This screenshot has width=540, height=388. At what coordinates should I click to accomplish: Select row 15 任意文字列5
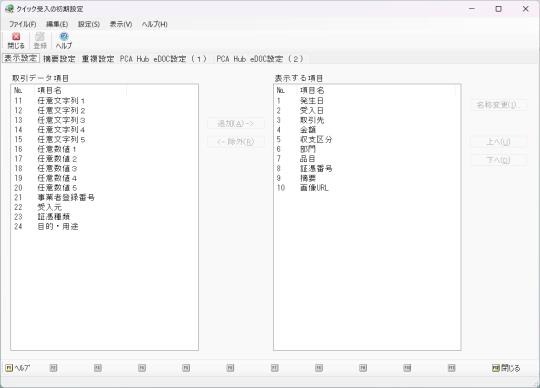point(104,139)
